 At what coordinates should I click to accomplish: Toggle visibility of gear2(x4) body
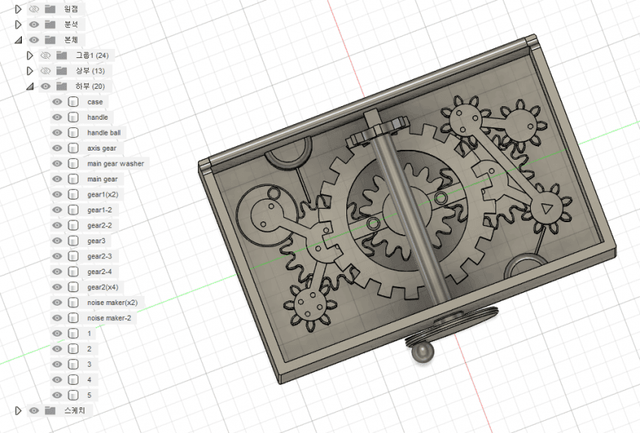tap(57, 287)
